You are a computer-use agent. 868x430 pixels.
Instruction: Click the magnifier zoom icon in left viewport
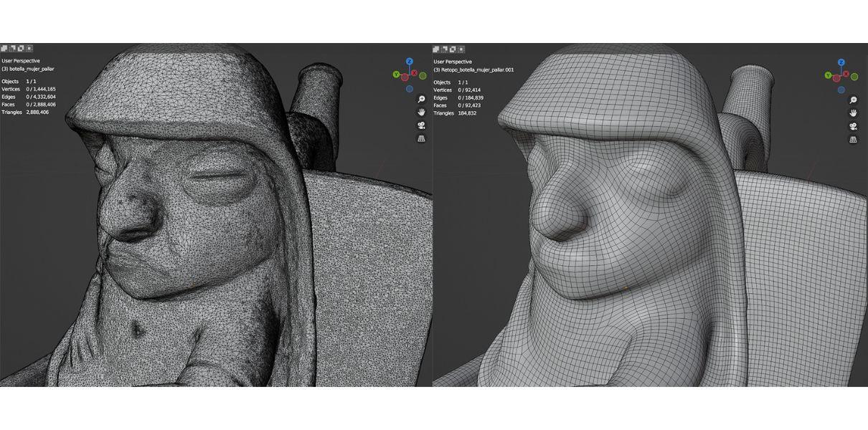coord(421,98)
